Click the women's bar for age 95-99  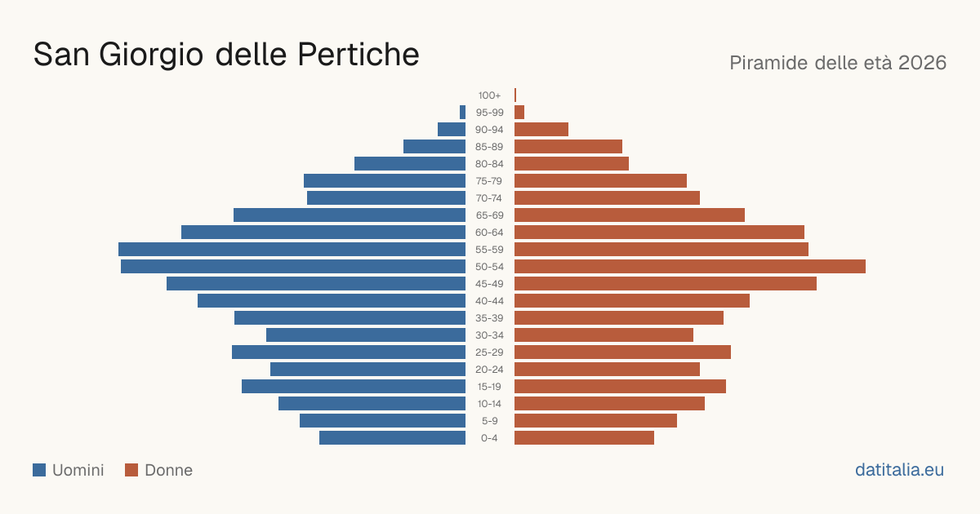point(519,112)
